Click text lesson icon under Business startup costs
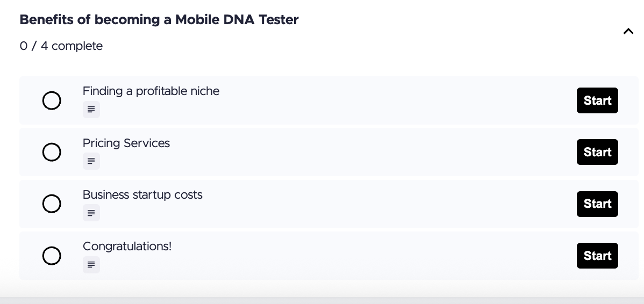Screen dimensions: 644x304 (x=91, y=213)
